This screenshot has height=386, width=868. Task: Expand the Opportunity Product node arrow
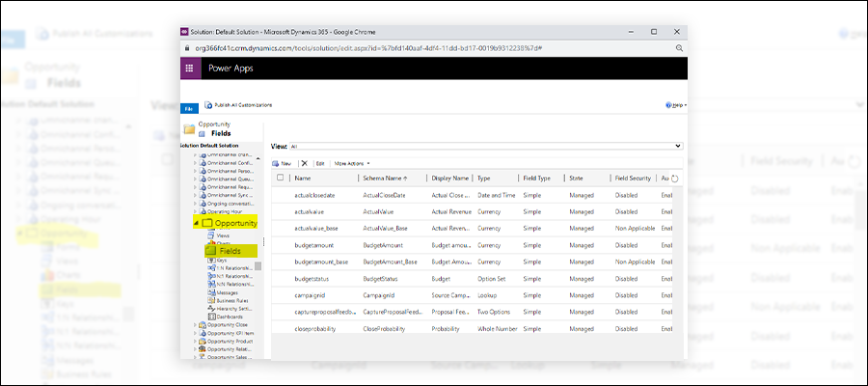[x=195, y=342]
